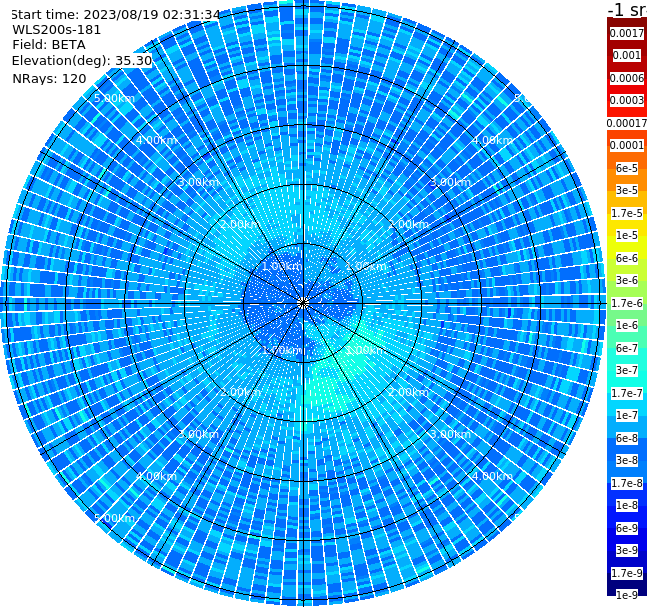Click the 6e-7 colorbar tick
The image size is (647, 607).
[627, 348]
